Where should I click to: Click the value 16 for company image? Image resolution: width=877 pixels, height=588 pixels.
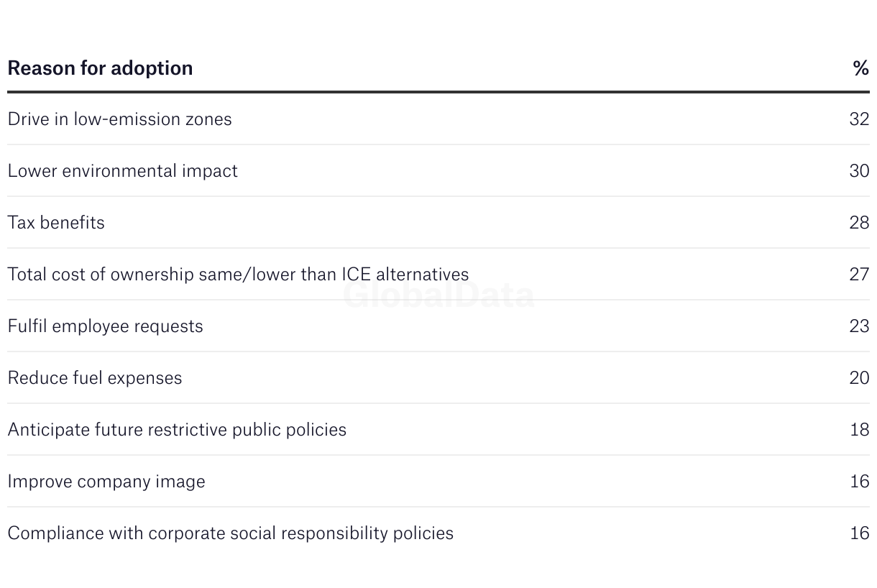tap(859, 482)
